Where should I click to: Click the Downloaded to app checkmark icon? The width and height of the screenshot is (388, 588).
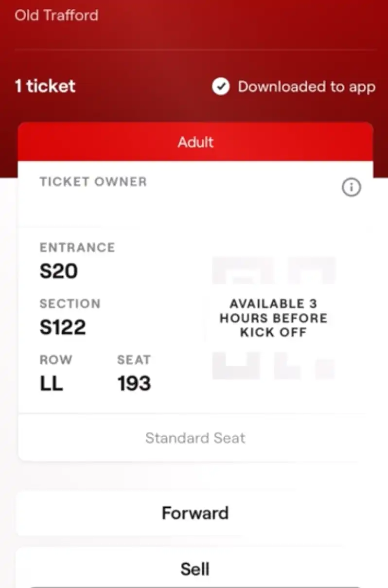point(221,87)
